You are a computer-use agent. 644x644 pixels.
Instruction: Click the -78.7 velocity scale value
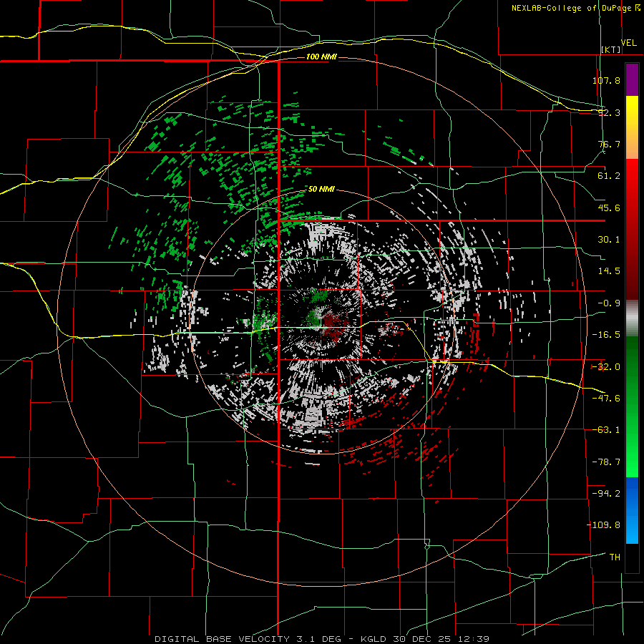pyautogui.click(x=606, y=462)
